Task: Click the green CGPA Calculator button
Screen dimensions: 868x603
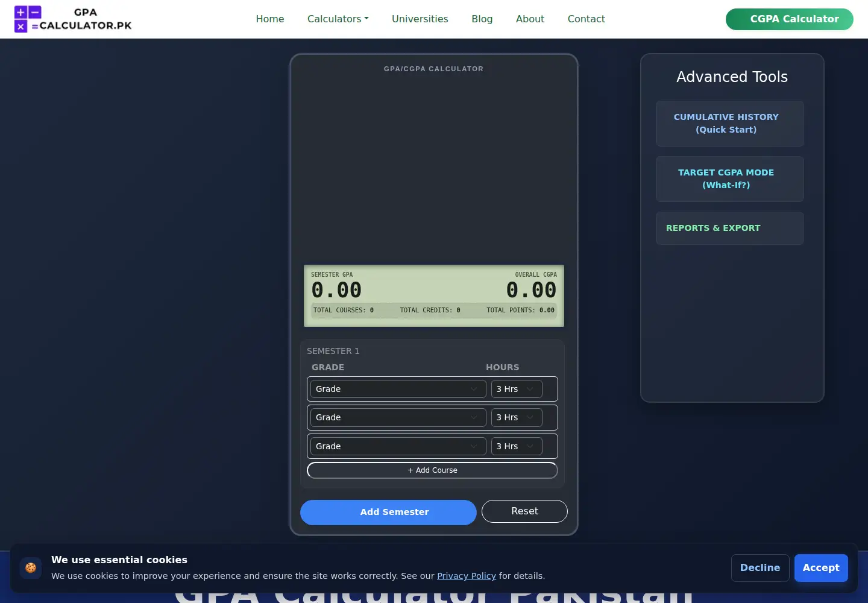Action: point(790,19)
